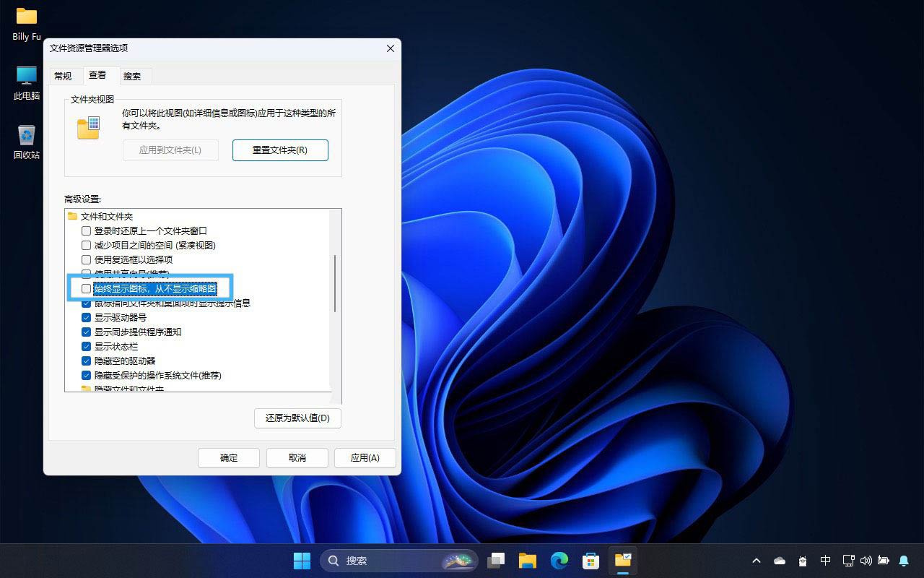Launch Microsoft Edge from the taskbar
Viewport: 924px width, 578px height.
[559, 561]
